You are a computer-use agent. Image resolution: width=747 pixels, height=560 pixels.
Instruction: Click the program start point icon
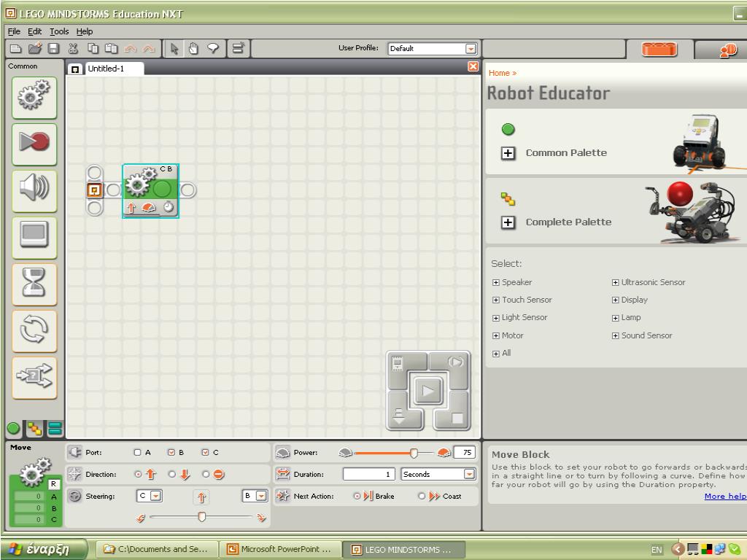pyautogui.click(x=94, y=190)
